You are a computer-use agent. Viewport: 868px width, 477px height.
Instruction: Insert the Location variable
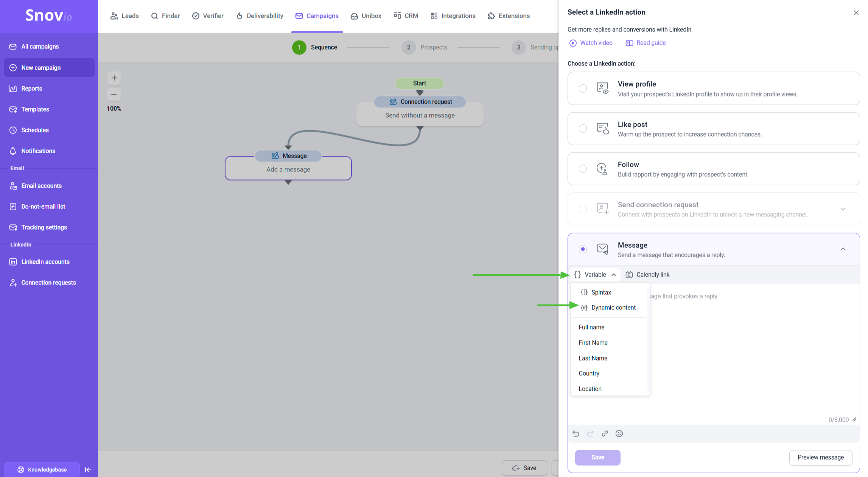pos(610,389)
